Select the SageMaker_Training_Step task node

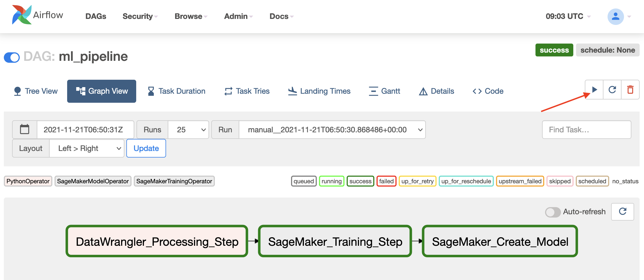click(x=335, y=241)
